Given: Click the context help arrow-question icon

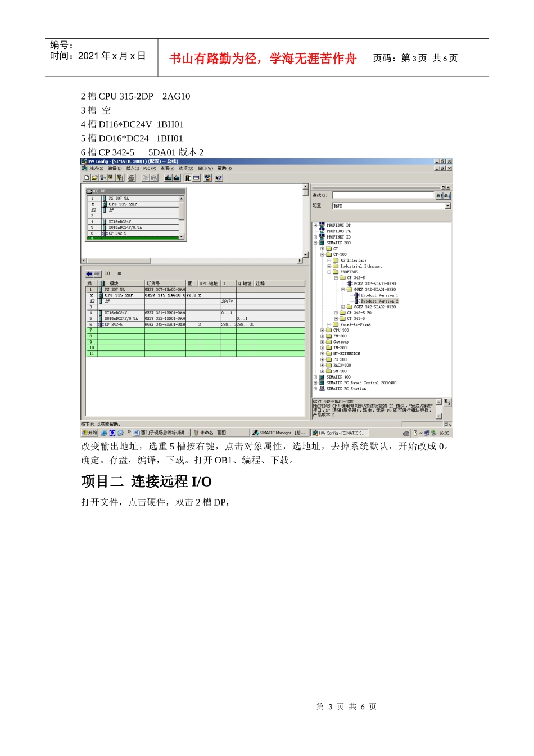Looking at the screenshot, I should coord(219,178).
